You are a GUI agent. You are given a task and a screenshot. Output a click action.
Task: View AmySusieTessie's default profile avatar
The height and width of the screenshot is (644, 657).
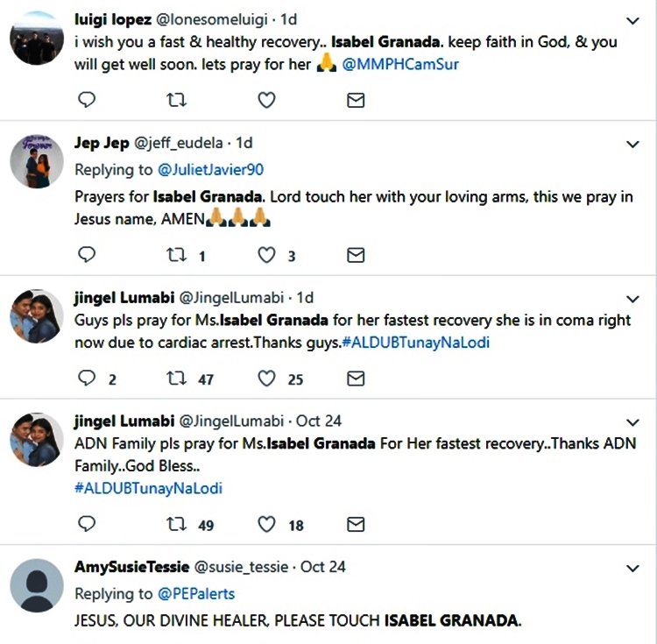pyautogui.click(x=36, y=588)
